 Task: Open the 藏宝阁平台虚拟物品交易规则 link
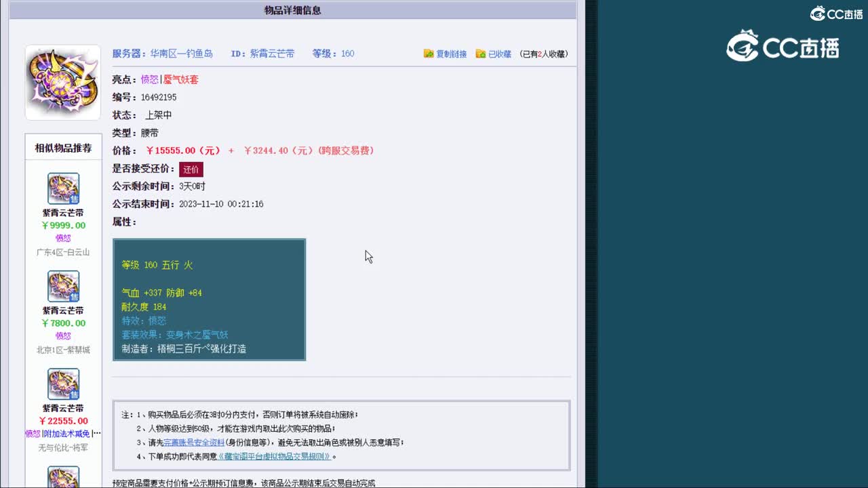(x=276, y=456)
